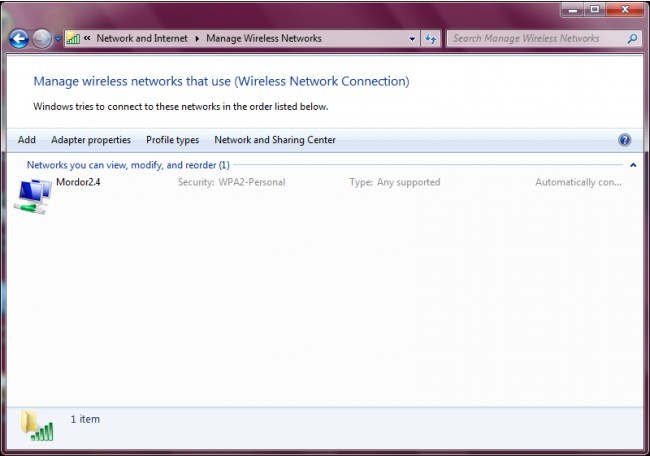Select the Mordor2.4 network icon
Viewport: 650px width, 456px height.
33,196
